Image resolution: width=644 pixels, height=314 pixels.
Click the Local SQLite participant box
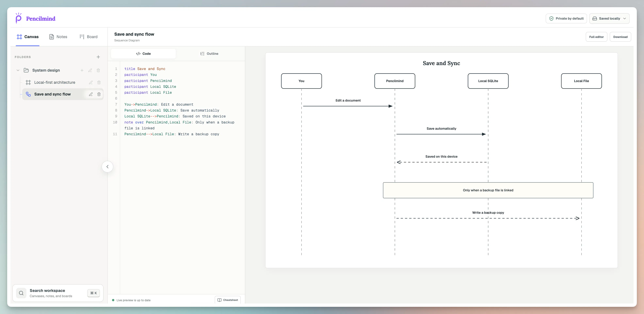(x=488, y=81)
